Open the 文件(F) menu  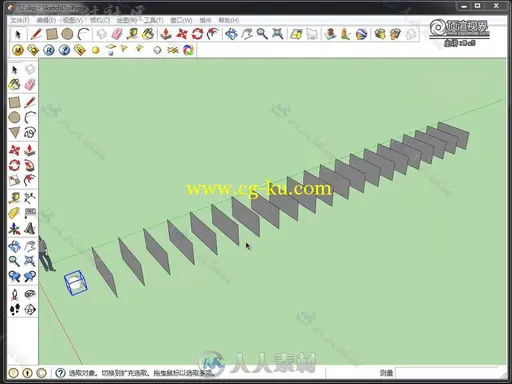(20, 20)
